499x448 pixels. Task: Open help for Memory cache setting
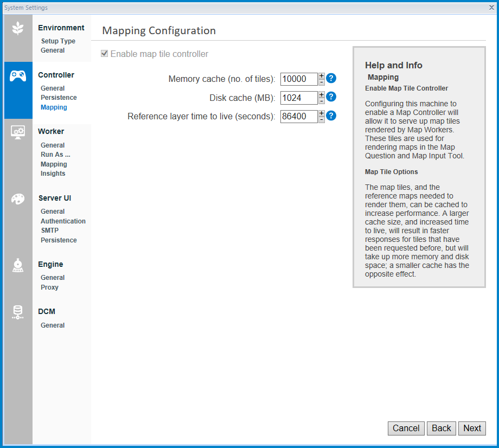[331, 79]
